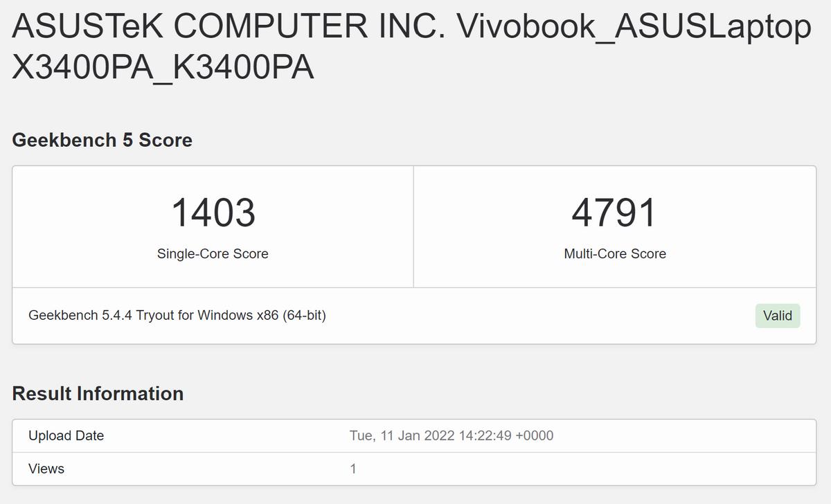
Task: Click the K3400PA part of model name
Action: (x=242, y=68)
